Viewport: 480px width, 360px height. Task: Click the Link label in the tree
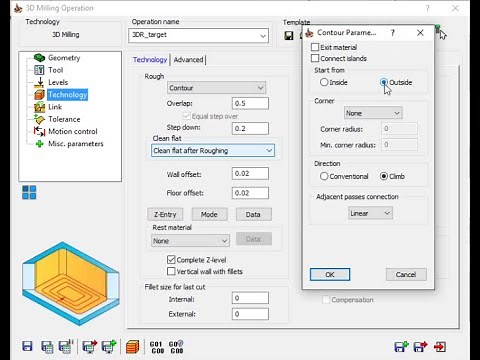click(55, 107)
